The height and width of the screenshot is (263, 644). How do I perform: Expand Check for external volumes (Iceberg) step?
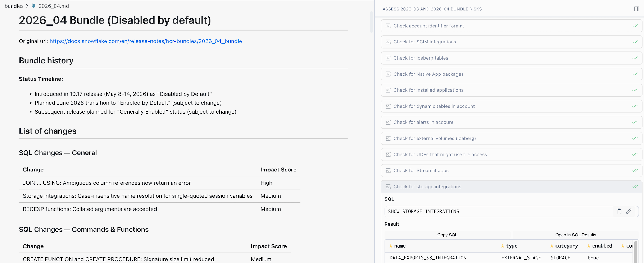[511, 139]
